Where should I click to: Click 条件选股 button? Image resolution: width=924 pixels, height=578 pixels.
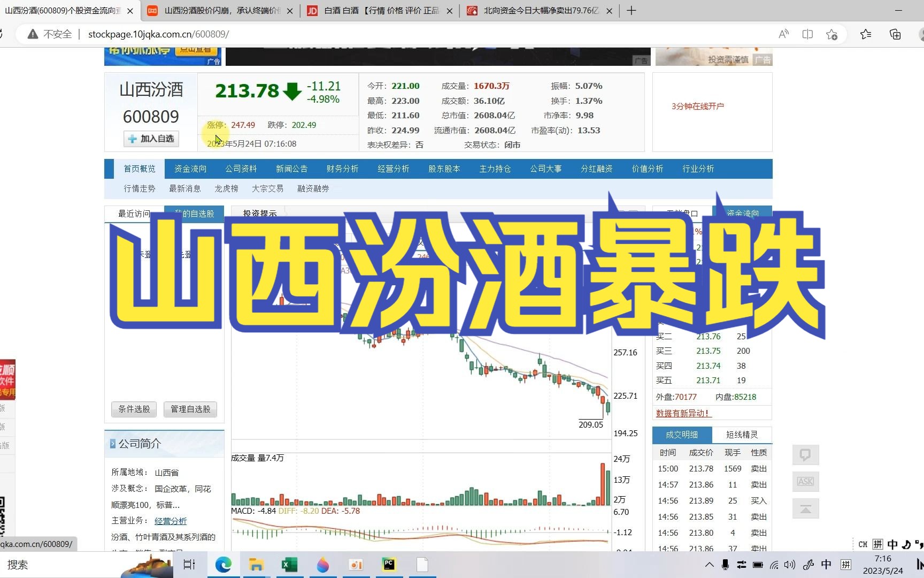[x=134, y=409]
